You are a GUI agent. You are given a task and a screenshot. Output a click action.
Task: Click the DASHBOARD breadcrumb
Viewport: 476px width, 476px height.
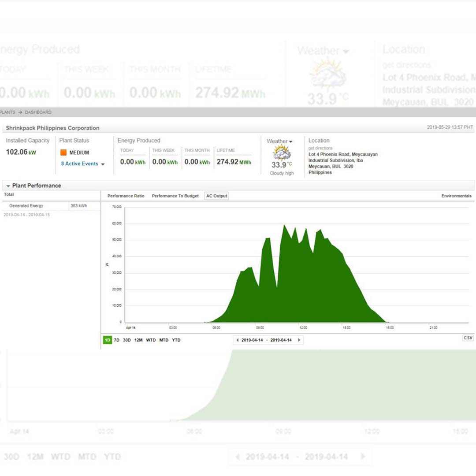click(38, 112)
